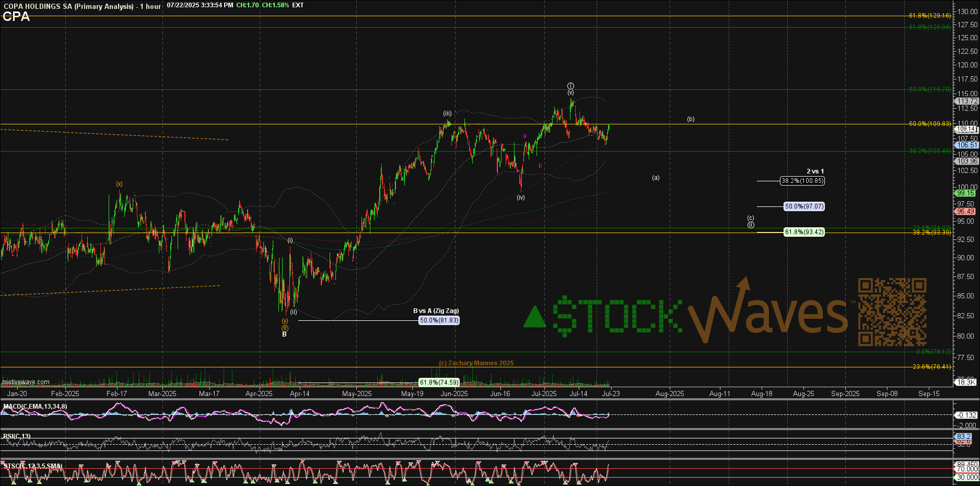The image size is (980, 486).
Task: Click the Apr-14 date on time axis
Action: [299, 394]
